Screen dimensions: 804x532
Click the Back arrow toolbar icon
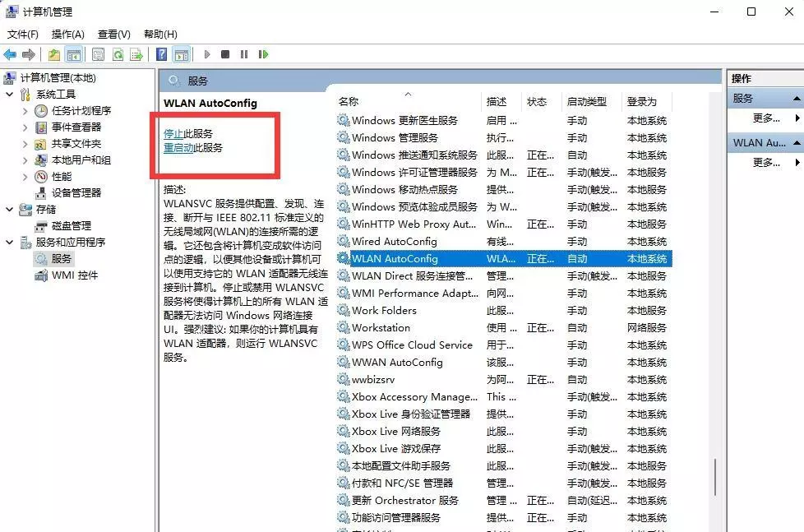(10, 54)
